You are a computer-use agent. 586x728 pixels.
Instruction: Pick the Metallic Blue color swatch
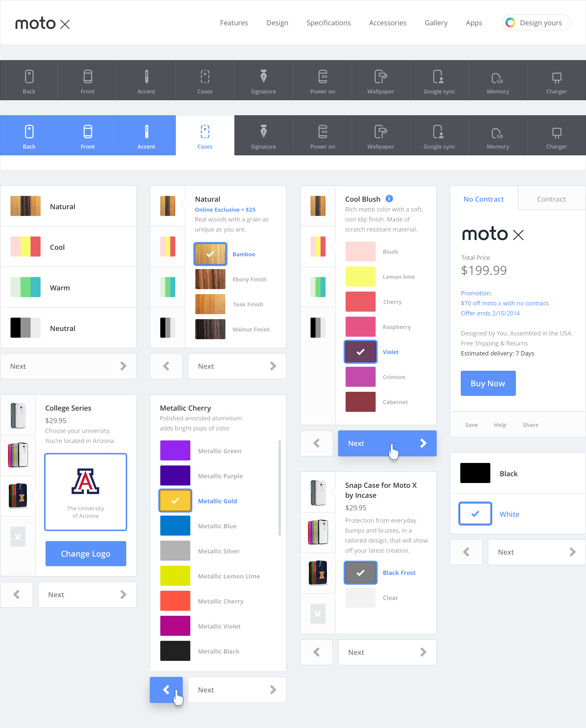click(x=175, y=526)
